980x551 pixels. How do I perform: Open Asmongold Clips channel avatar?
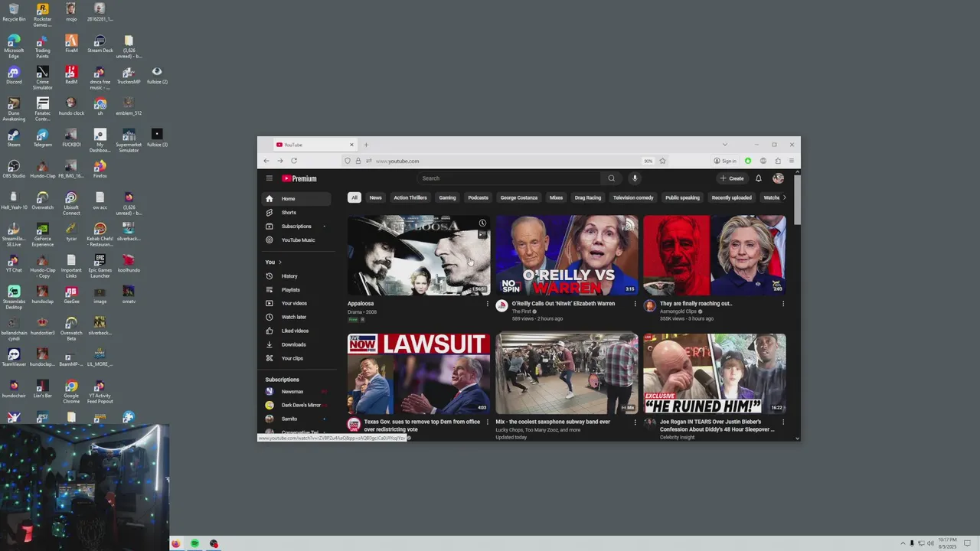(x=649, y=306)
